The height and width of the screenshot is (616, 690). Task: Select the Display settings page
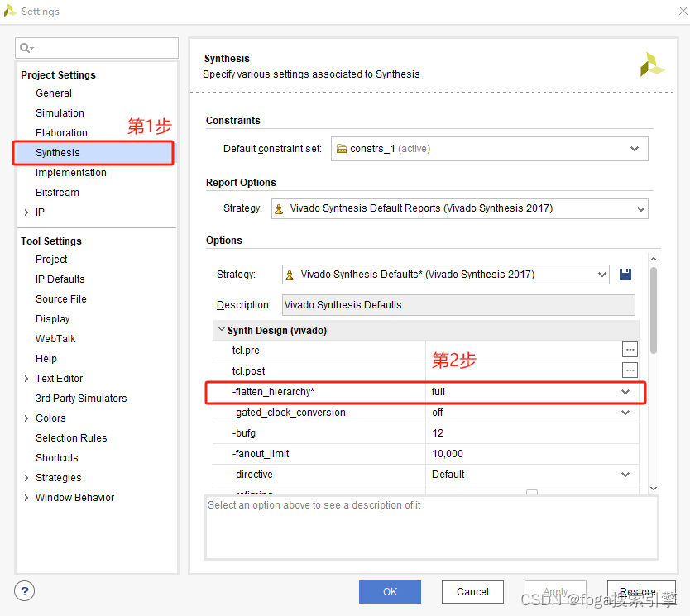point(53,319)
